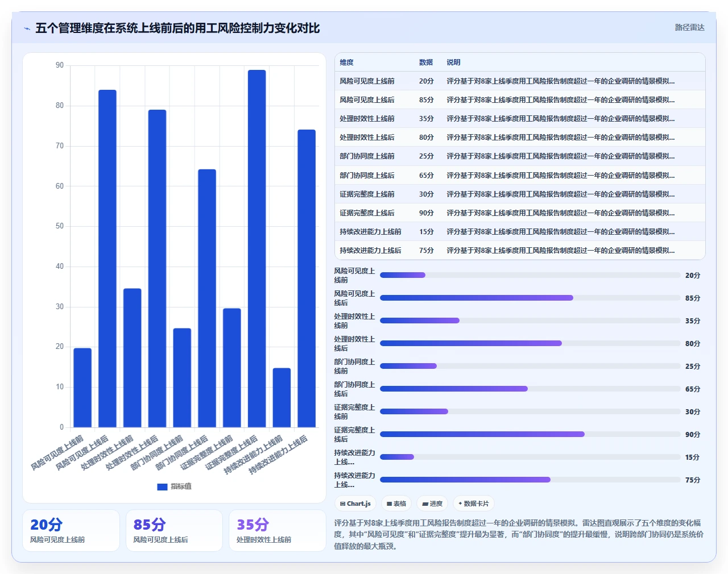
Task: Click the 证据完整度上线后 table row label
Action: click(367, 213)
